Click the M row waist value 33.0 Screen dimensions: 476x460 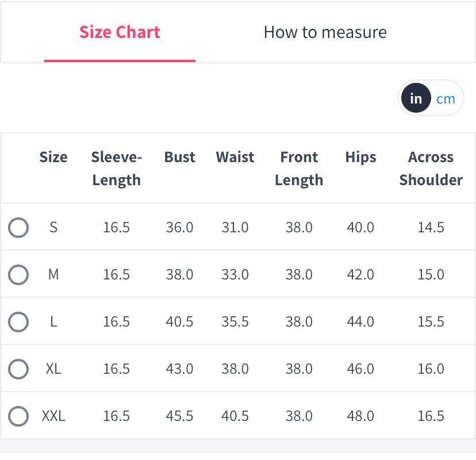point(235,275)
